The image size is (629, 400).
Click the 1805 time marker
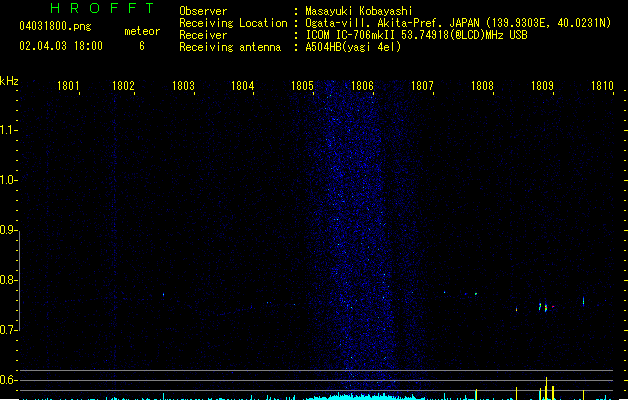(302, 86)
